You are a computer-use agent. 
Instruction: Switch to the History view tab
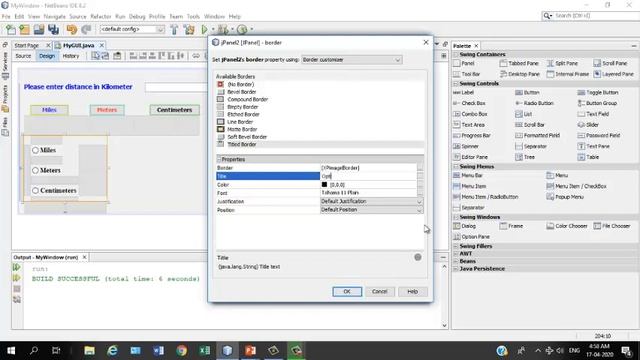tap(71, 56)
